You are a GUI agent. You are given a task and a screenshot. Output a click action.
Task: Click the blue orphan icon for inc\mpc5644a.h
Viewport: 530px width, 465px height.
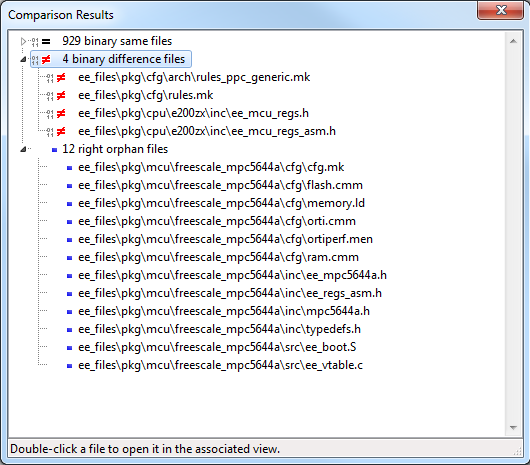click(70, 312)
